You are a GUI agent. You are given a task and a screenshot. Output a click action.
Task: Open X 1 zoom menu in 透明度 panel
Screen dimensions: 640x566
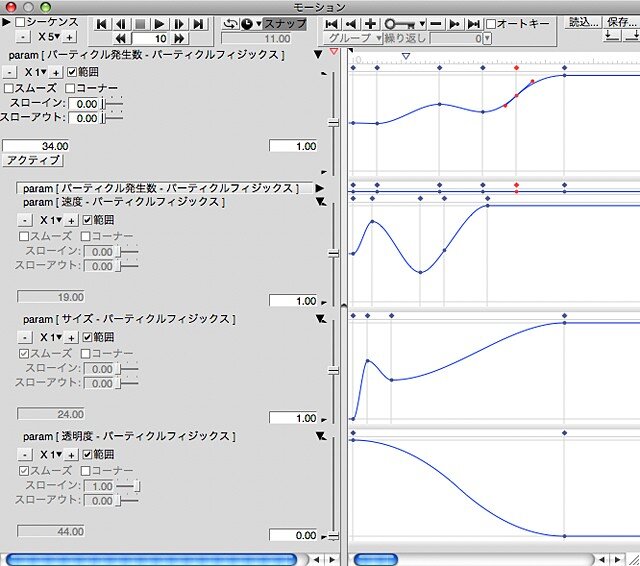pyautogui.click(x=51, y=454)
